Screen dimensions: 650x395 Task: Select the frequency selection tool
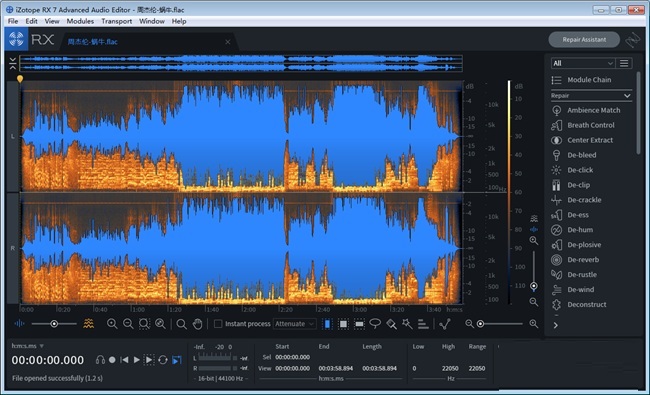coord(359,324)
